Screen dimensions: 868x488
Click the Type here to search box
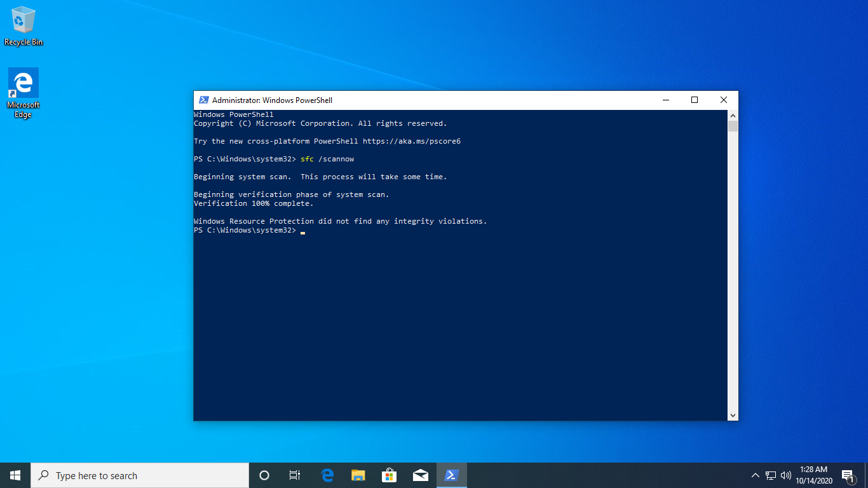[140, 475]
